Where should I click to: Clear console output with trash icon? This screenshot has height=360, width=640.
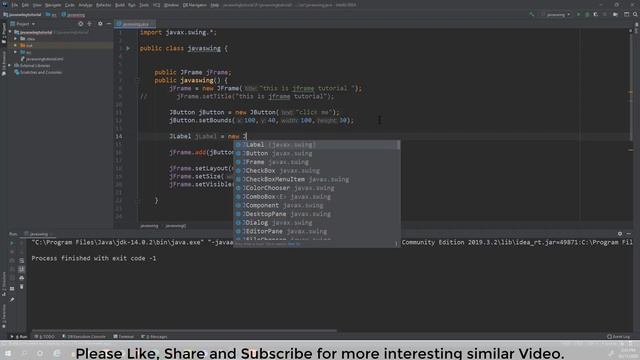[22, 287]
